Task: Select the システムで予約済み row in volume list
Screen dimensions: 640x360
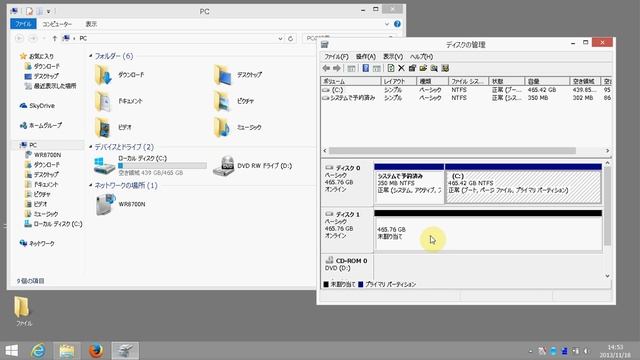Action: (466, 98)
